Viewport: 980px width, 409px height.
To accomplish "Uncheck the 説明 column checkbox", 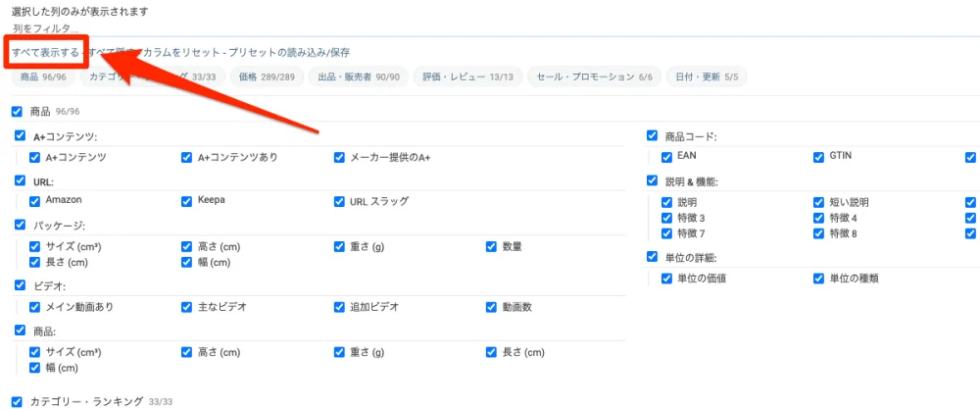I will point(666,202).
